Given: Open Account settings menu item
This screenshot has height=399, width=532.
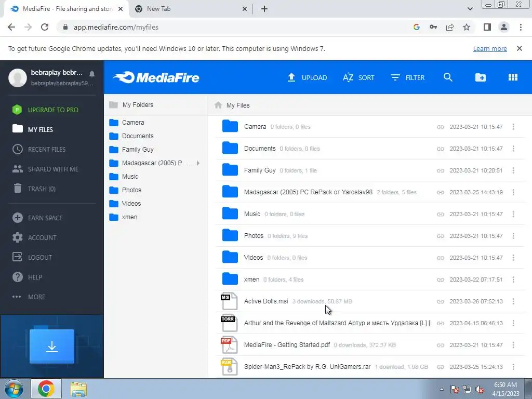Looking at the screenshot, I should (x=35, y=237).
